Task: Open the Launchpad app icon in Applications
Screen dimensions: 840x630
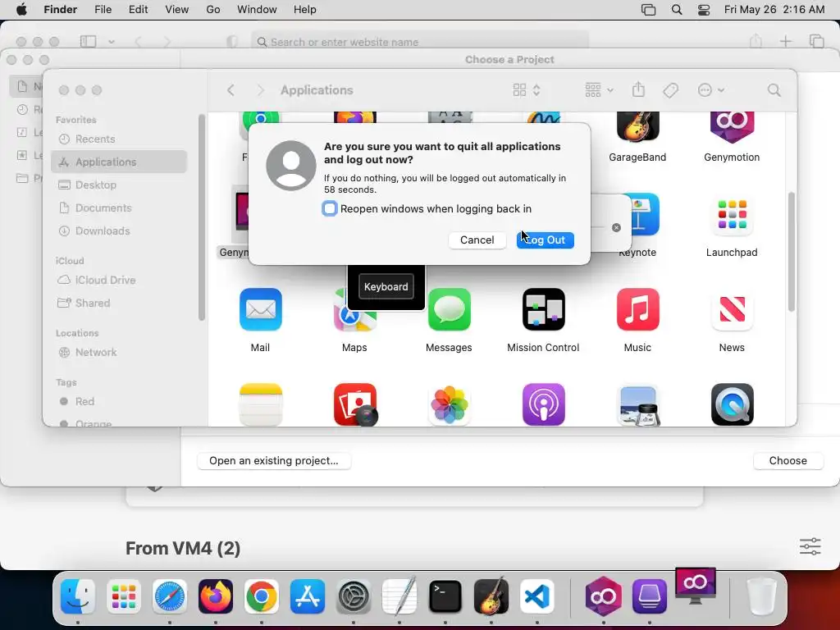Action: pos(732,214)
